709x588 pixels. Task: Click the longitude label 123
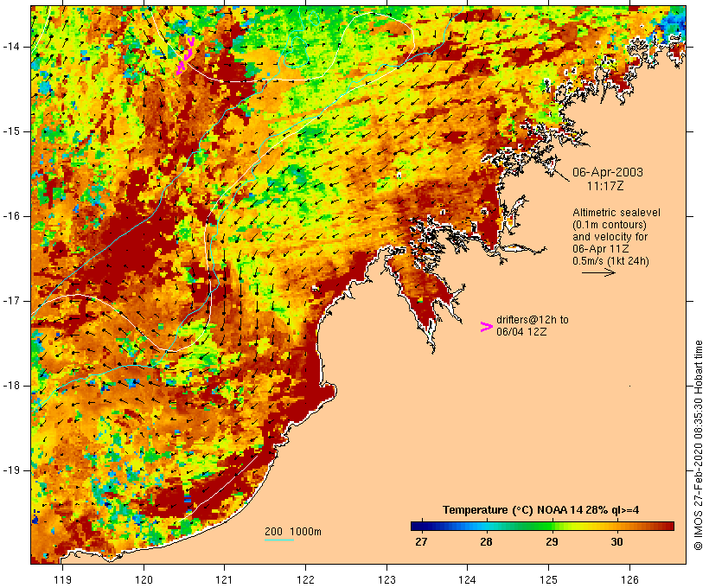click(386, 579)
